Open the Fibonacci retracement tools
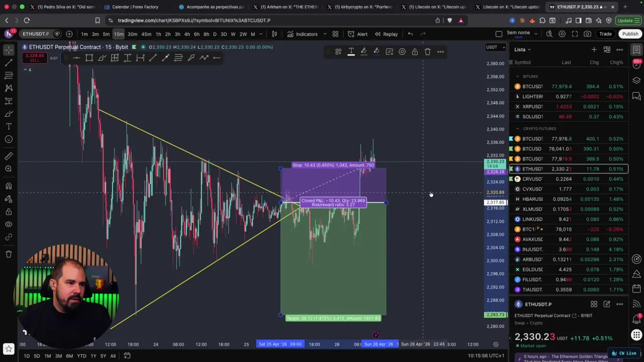This screenshot has height=362, width=644. 9,75
